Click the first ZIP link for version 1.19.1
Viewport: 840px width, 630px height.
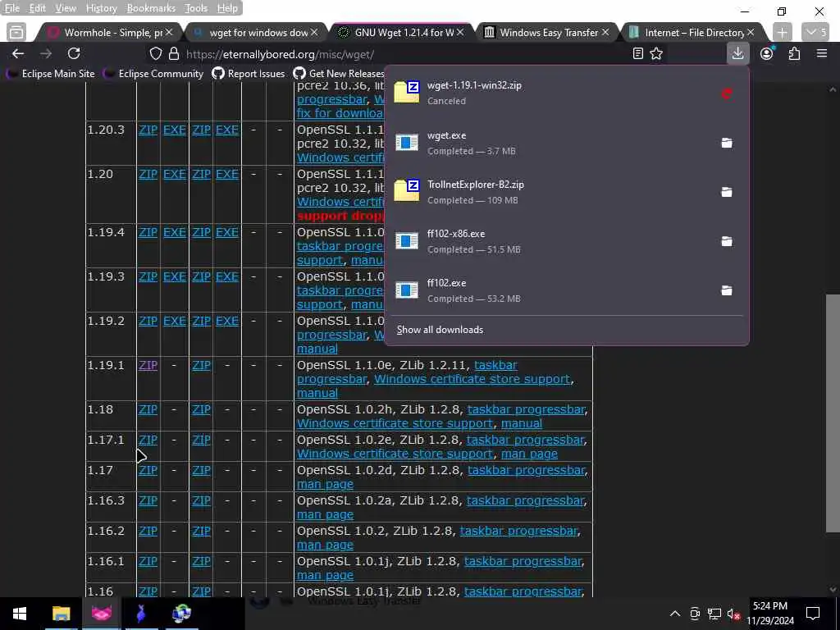click(148, 365)
